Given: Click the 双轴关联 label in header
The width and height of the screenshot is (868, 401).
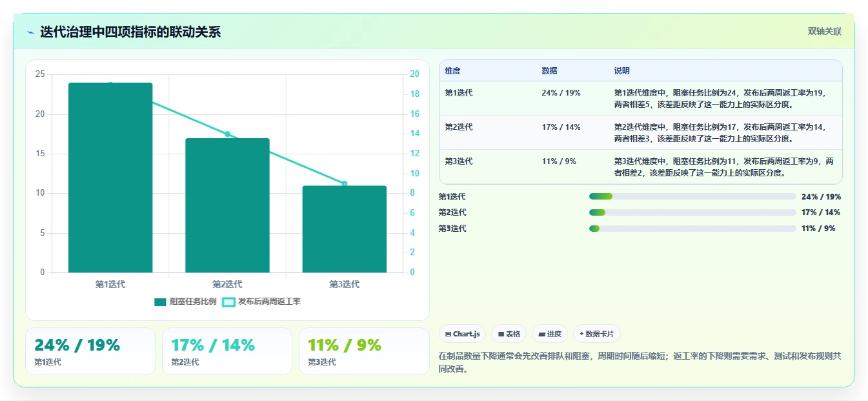Looking at the screenshot, I should (x=825, y=32).
